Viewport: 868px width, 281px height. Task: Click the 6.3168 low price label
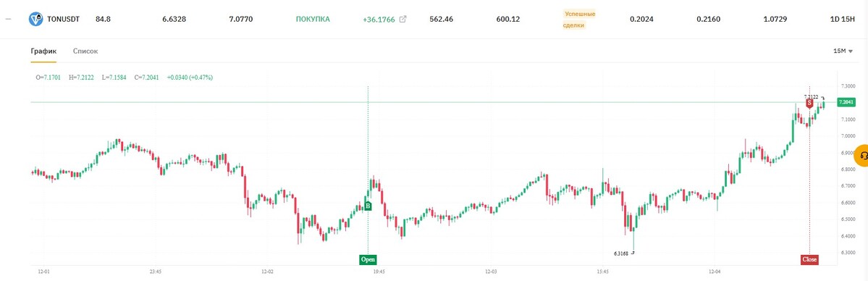point(621,253)
